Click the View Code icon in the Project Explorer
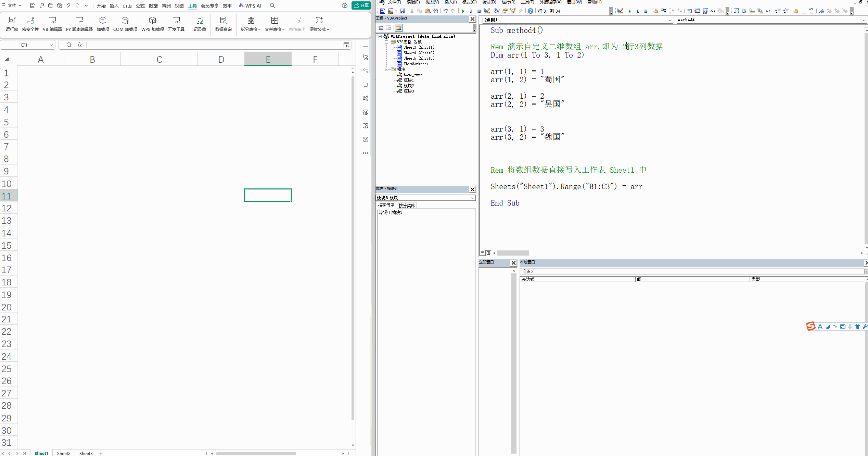 tap(381, 28)
